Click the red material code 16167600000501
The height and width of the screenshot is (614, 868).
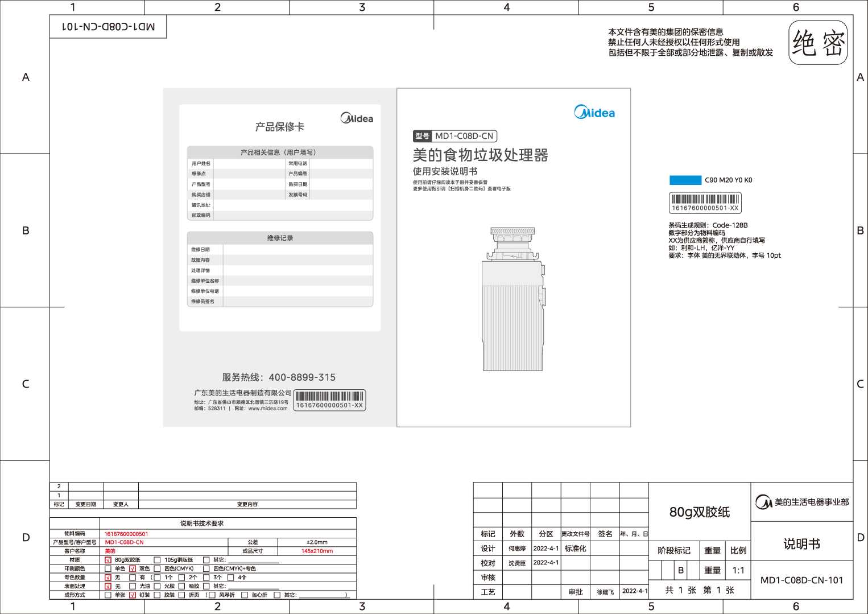(x=126, y=534)
